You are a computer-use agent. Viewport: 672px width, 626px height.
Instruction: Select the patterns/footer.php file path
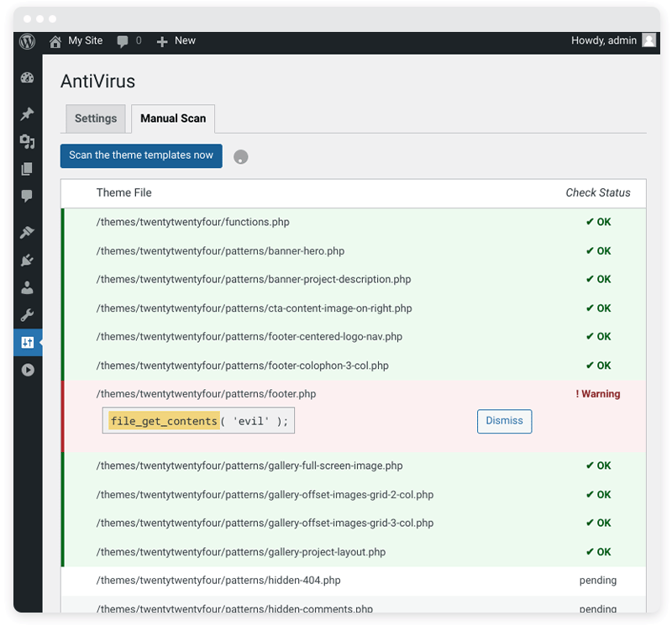coord(206,394)
